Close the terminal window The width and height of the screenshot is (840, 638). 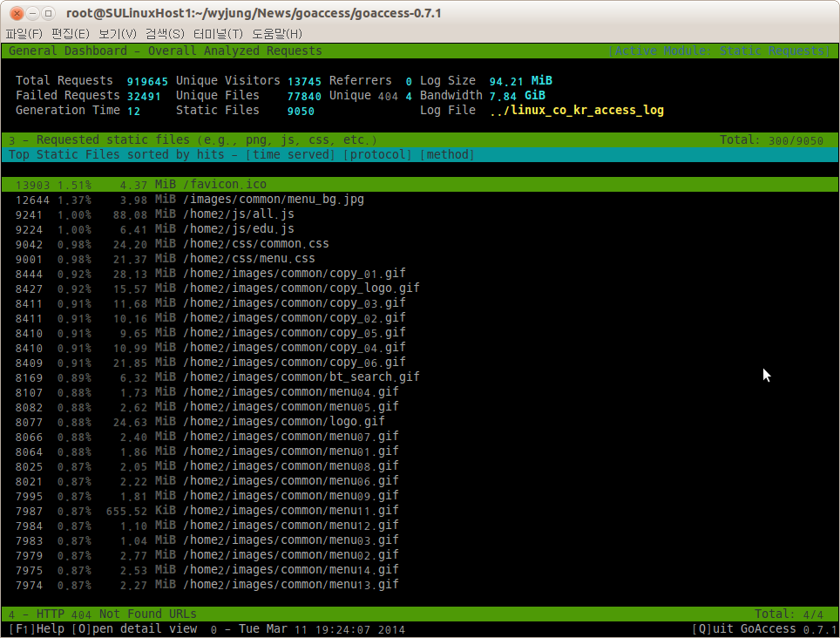click(17, 13)
